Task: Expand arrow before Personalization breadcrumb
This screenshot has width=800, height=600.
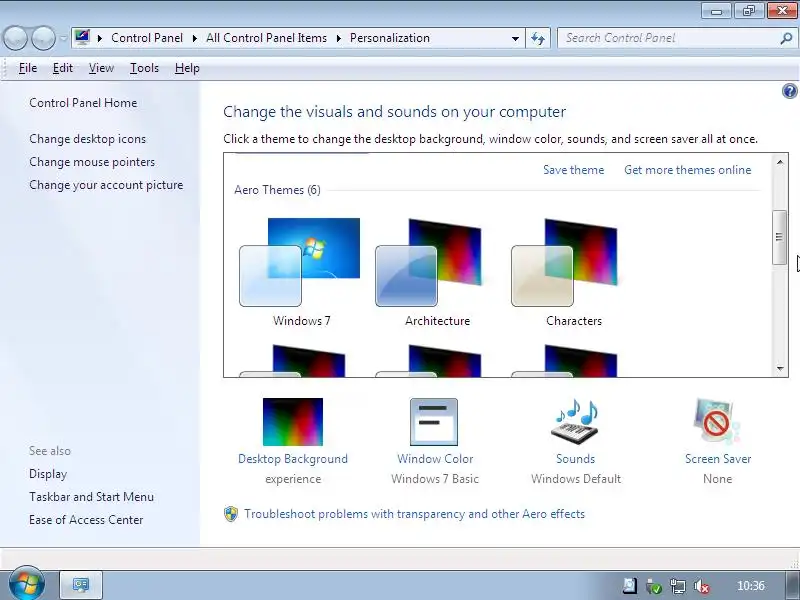Action: click(x=338, y=38)
